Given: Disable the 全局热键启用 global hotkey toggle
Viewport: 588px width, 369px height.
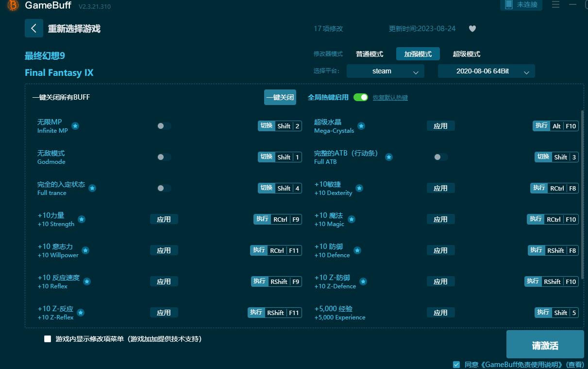Looking at the screenshot, I should pyautogui.click(x=360, y=97).
